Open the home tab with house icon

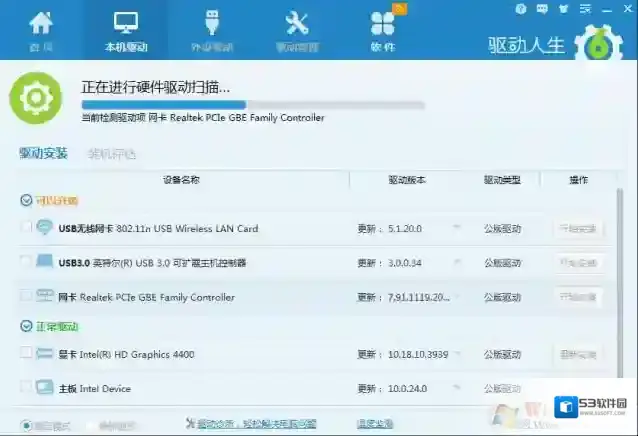coord(41,30)
